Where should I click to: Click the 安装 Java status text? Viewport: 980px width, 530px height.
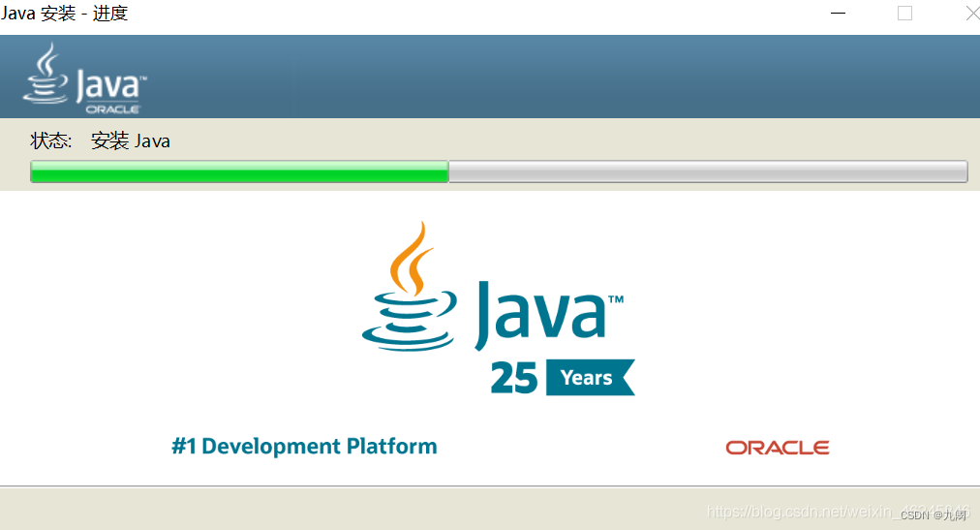(x=131, y=140)
